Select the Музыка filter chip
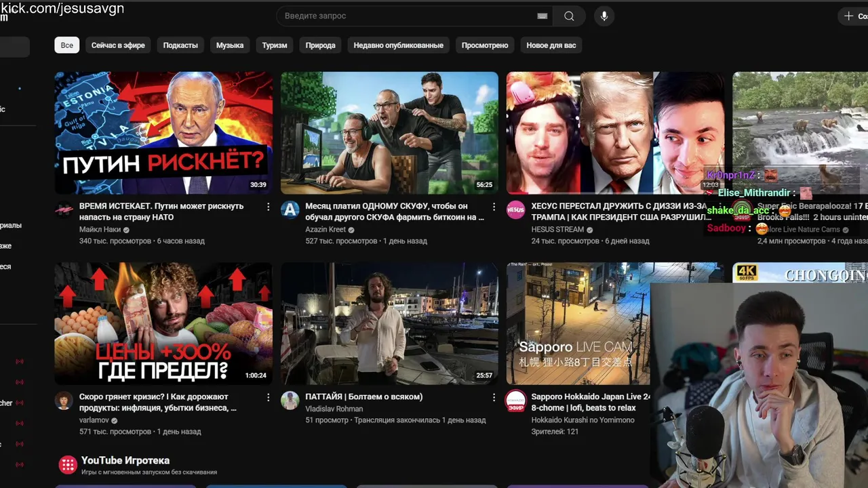 [230, 45]
